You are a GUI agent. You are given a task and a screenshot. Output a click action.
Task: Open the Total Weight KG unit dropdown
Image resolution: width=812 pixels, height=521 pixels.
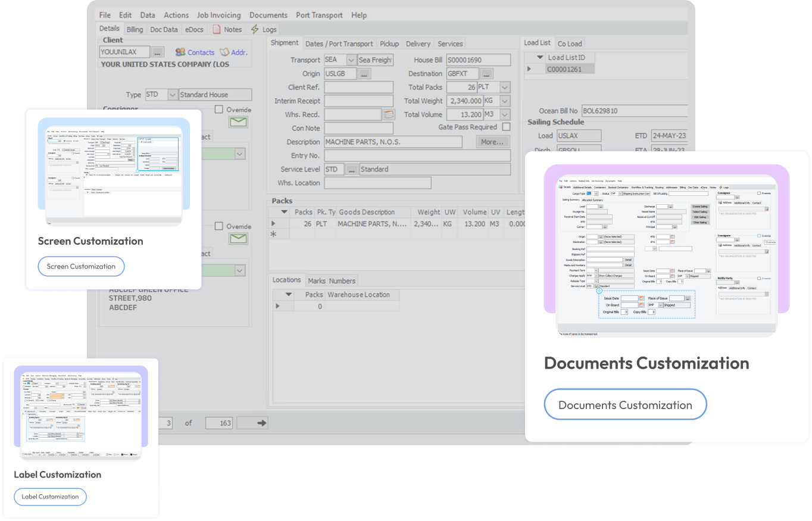pos(505,101)
